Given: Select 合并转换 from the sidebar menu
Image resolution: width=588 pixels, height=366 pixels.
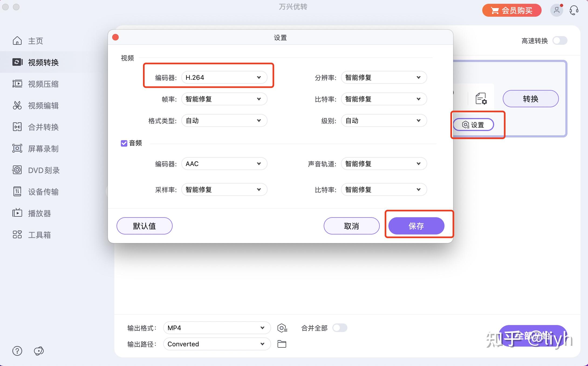Looking at the screenshot, I should (43, 127).
